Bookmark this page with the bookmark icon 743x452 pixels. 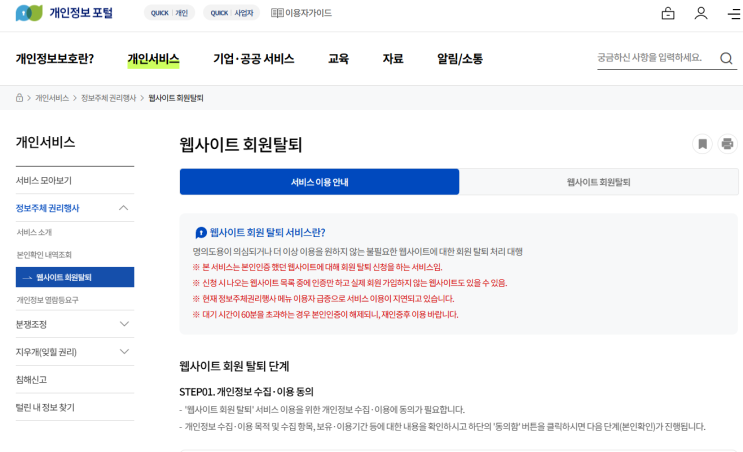point(702,144)
